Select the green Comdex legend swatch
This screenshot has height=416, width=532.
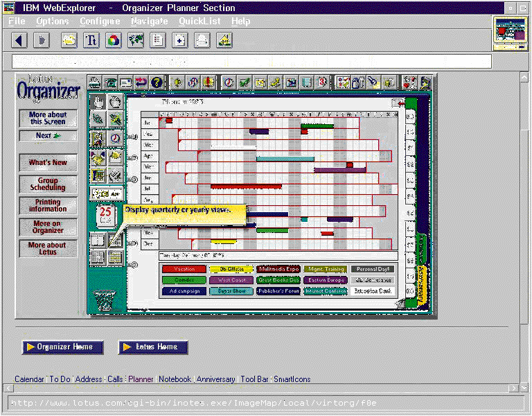click(184, 280)
